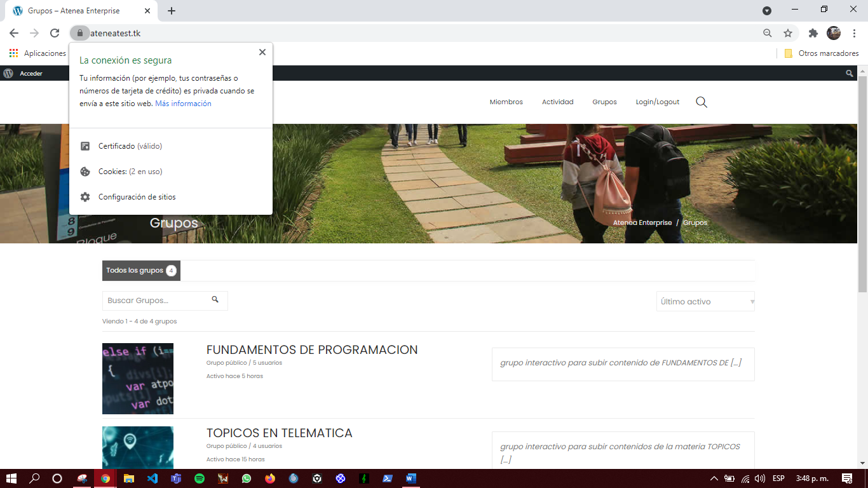Open the site's search magnifier in the navbar
Image resolution: width=868 pixels, height=488 pixels.
702,102
